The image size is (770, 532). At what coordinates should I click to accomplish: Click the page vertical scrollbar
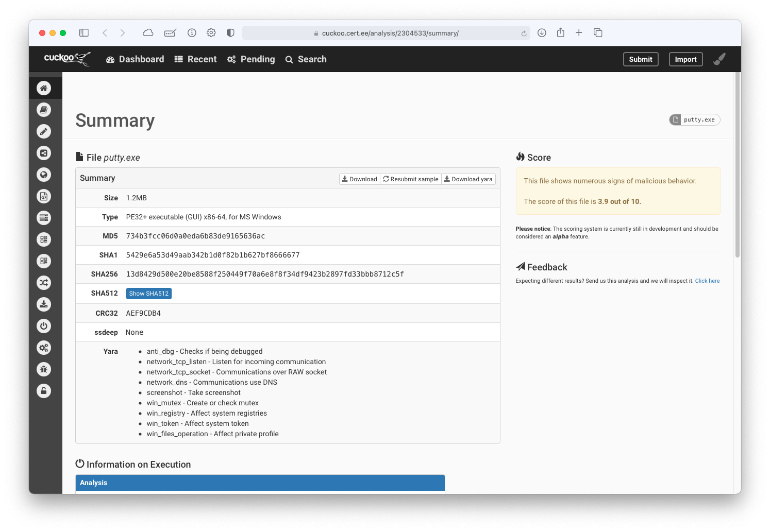[x=738, y=165]
